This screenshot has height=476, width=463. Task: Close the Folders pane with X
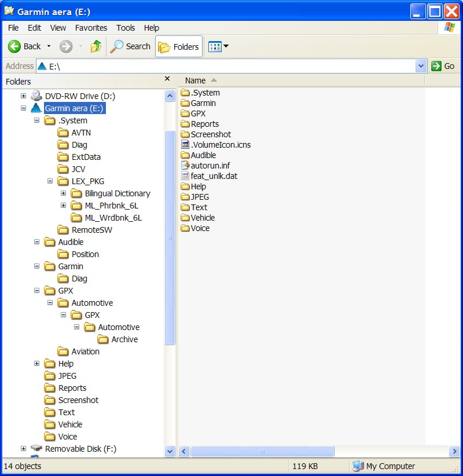(167, 79)
